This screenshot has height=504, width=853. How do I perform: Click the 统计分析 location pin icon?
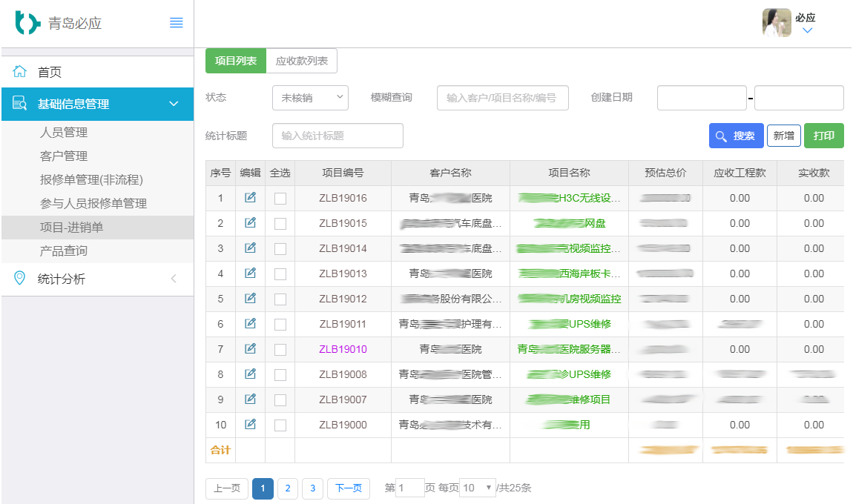(20, 279)
